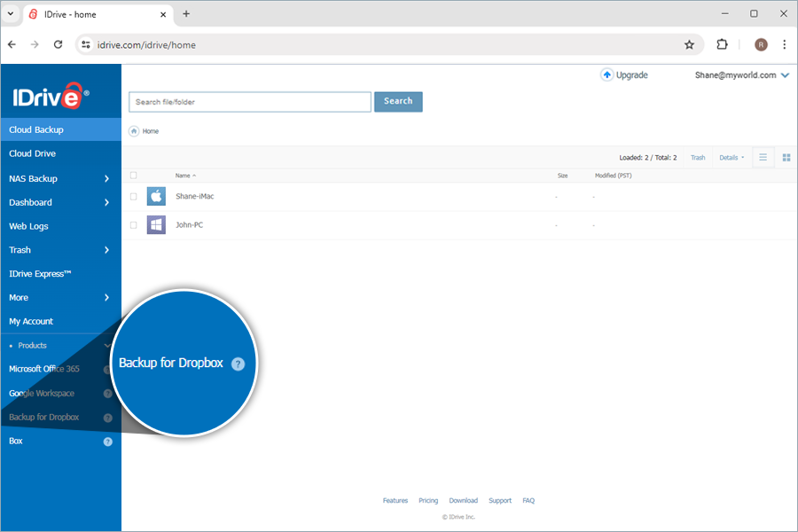
Task: Switch to grid view icon
Action: pos(786,158)
